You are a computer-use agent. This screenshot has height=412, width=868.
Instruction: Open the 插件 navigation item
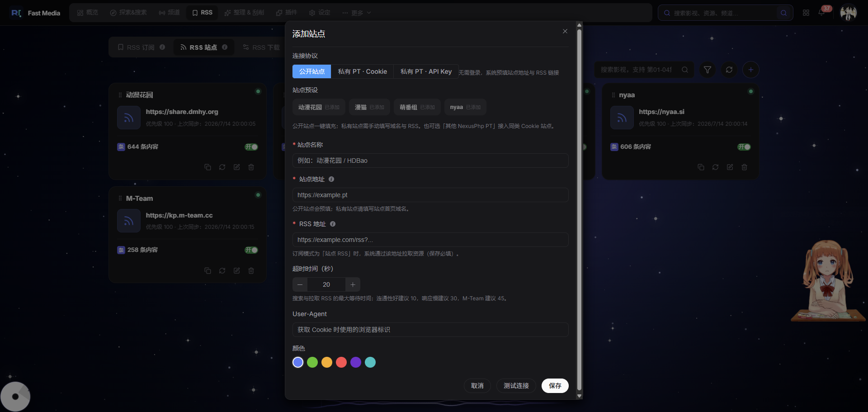[x=287, y=13]
